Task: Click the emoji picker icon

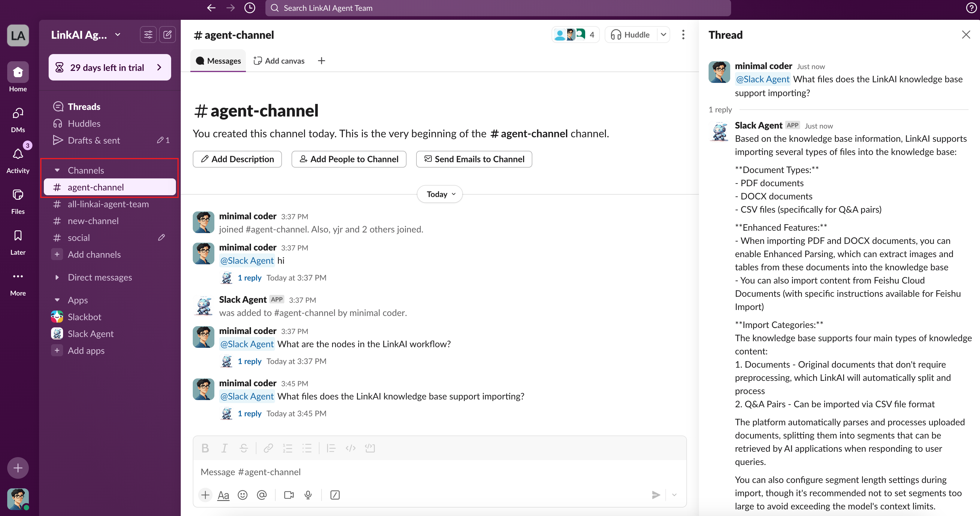Action: (x=242, y=495)
